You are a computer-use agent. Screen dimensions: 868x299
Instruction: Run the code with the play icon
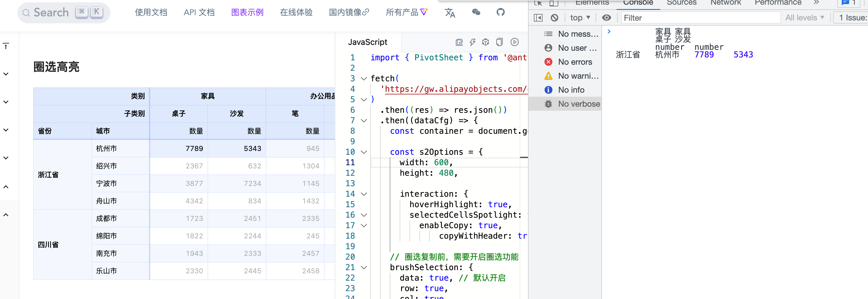[x=514, y=43]
